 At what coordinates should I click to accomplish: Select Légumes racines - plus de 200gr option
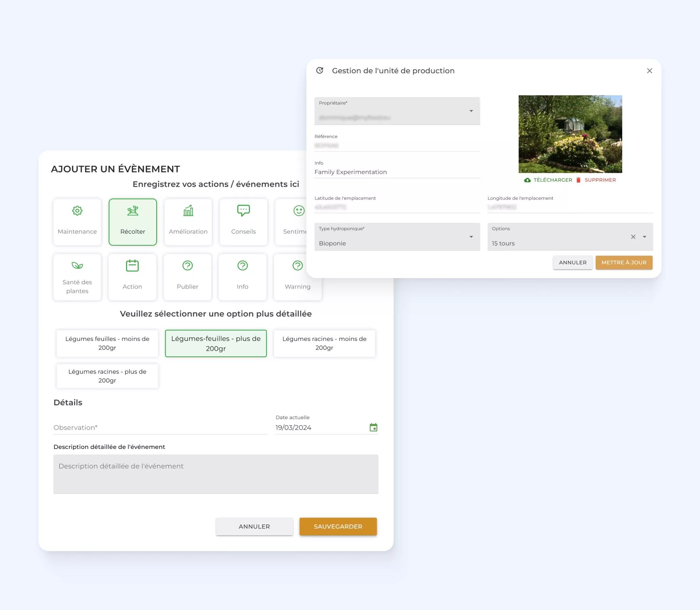(107, 376)
